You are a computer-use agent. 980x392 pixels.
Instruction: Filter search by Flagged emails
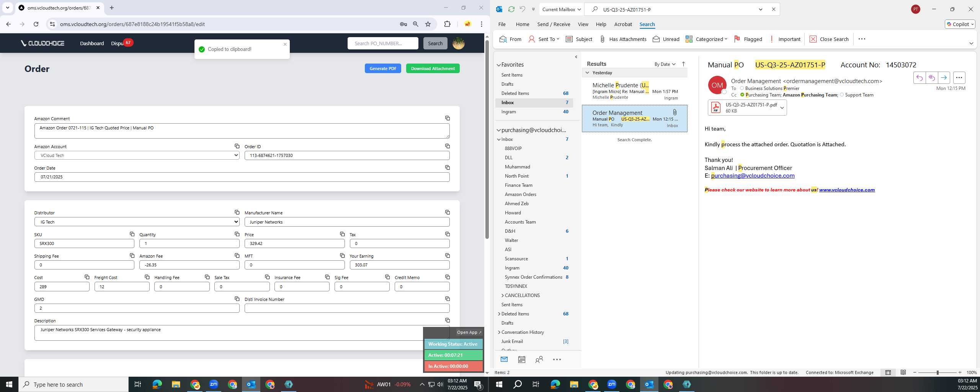click(x=748, y=39)
